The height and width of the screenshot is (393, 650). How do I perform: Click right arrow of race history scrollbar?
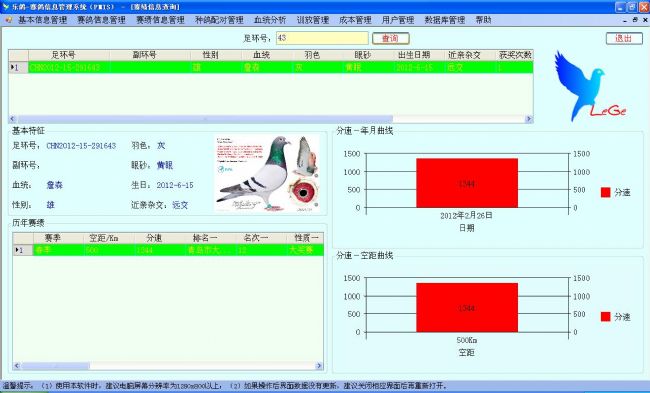[x=319, y=366]
